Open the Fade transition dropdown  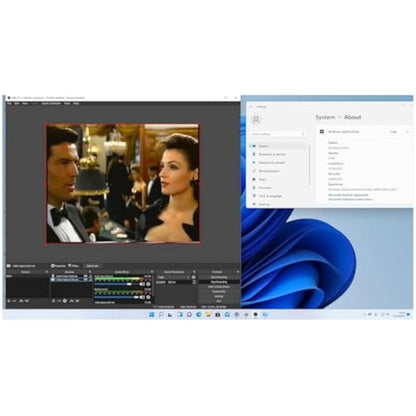coord(173,277)
